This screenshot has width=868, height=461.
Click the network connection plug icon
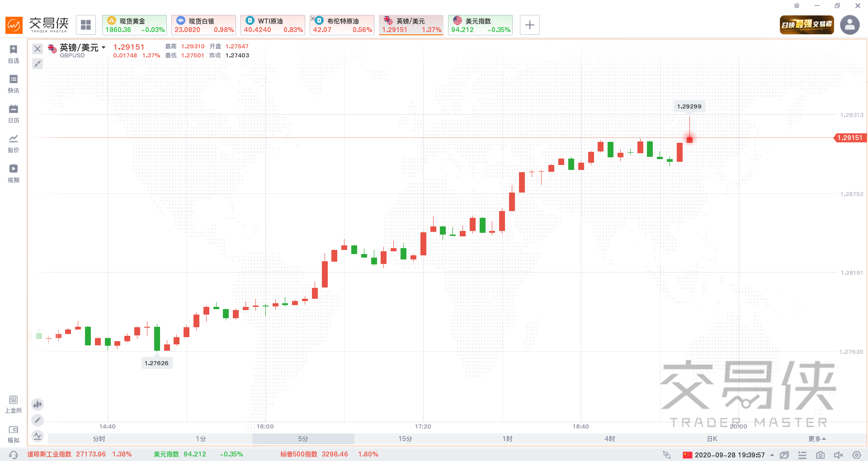pos(667,455)
